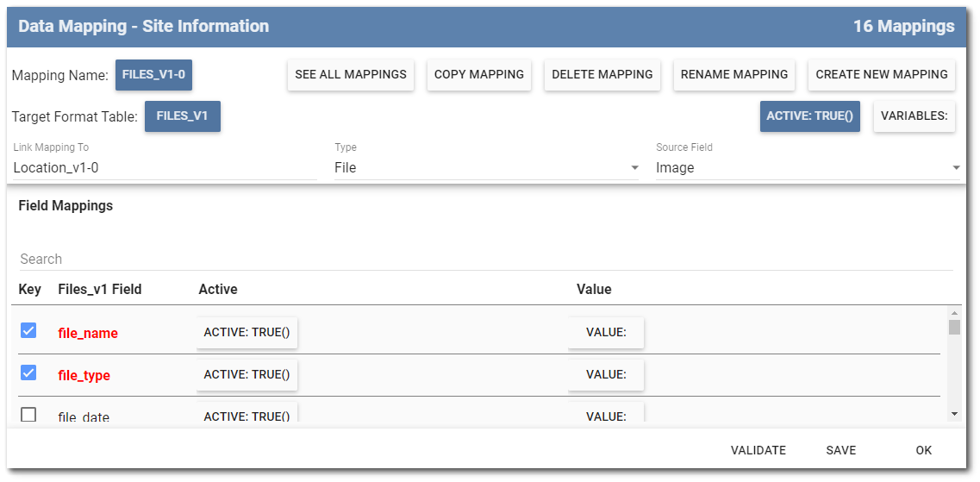The image size is (980, 482).
Task: Open See All Mappings
Action: (x=351, y=75)
